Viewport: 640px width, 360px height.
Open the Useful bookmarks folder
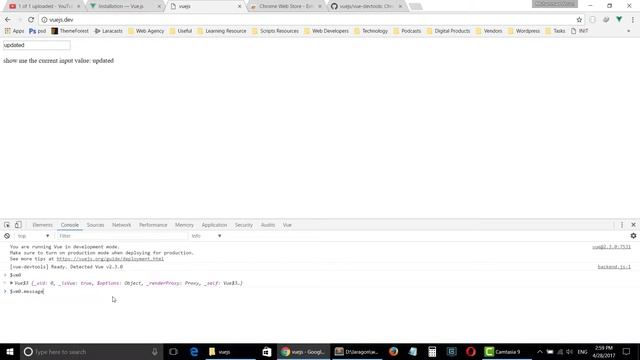point(180,31)
